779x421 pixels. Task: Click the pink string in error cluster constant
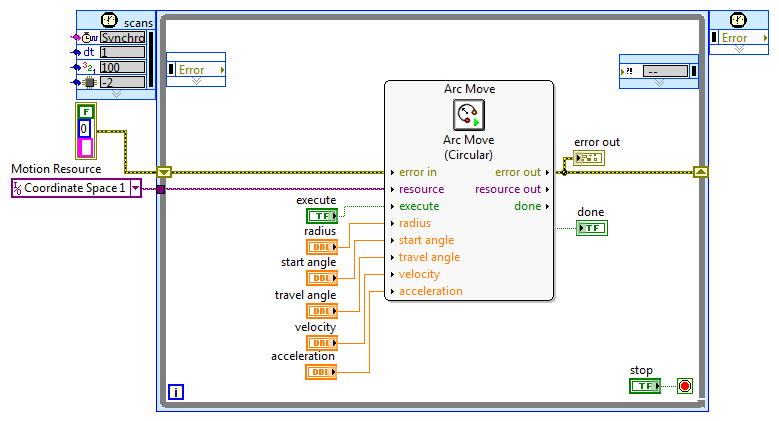click(x=85, y=147)
